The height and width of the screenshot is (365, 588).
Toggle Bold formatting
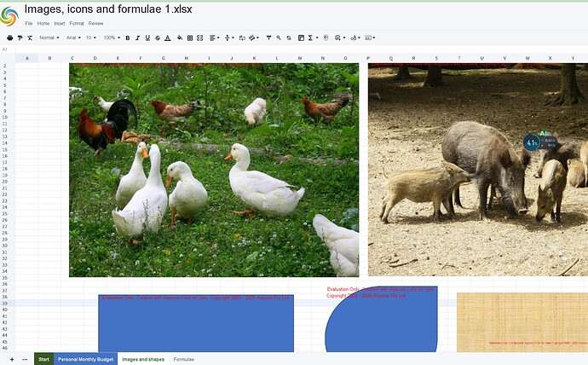128,38
